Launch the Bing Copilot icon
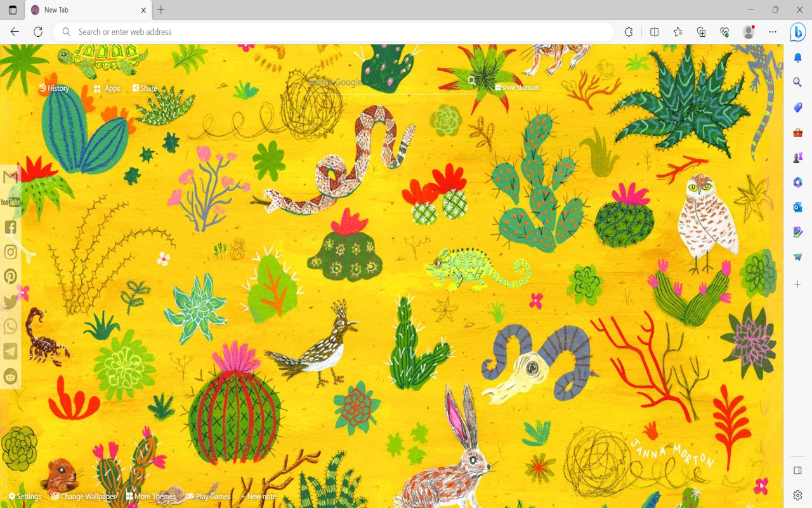The image size is (812, 508). (x=798, y=32)
